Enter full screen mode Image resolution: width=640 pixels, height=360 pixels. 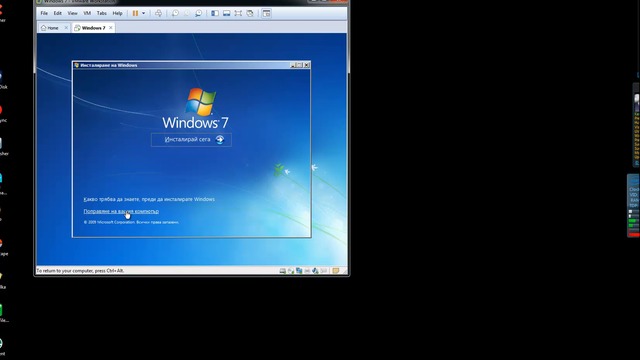coord(238,13)
